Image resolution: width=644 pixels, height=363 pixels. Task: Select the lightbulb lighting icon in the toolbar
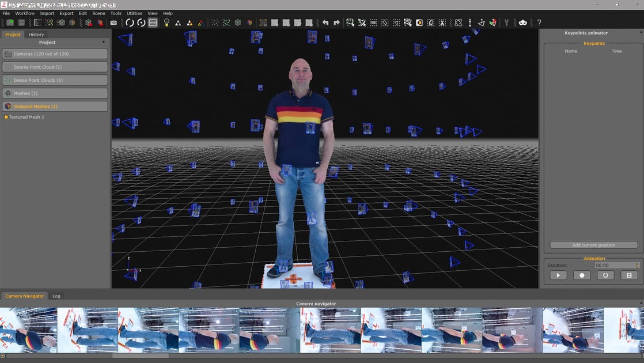pyautogui.click(x=167, y=22)
